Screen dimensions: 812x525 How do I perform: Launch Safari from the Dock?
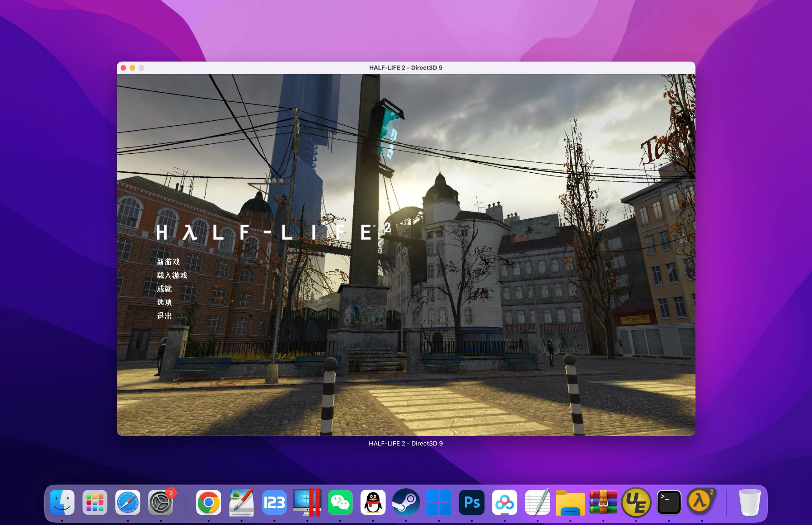pos(128,502)
